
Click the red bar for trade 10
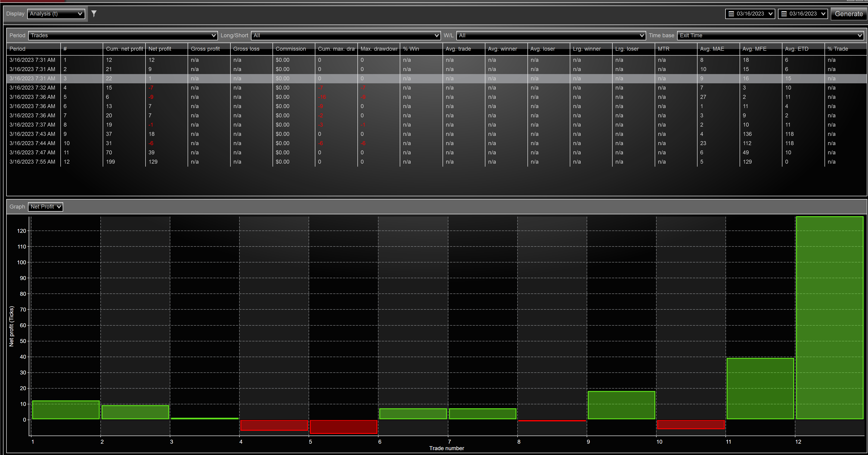[691, 425]
